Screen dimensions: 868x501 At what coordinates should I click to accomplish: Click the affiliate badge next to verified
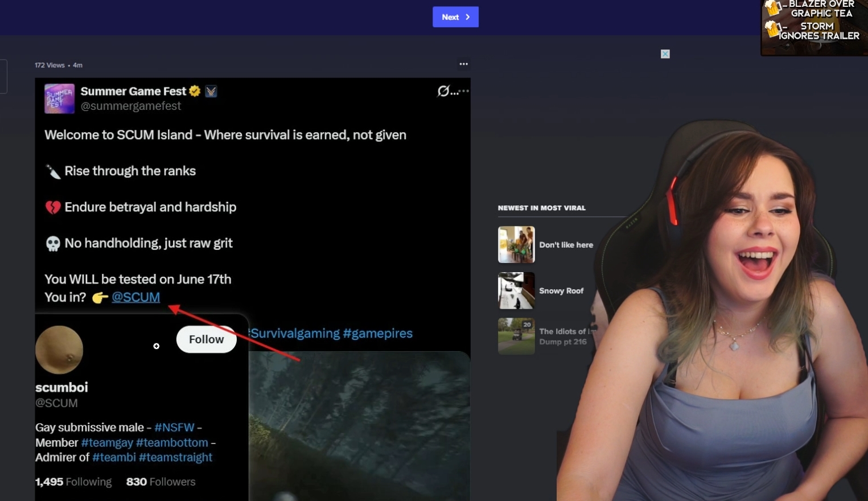pyautogui.click(x=211, y=91)
